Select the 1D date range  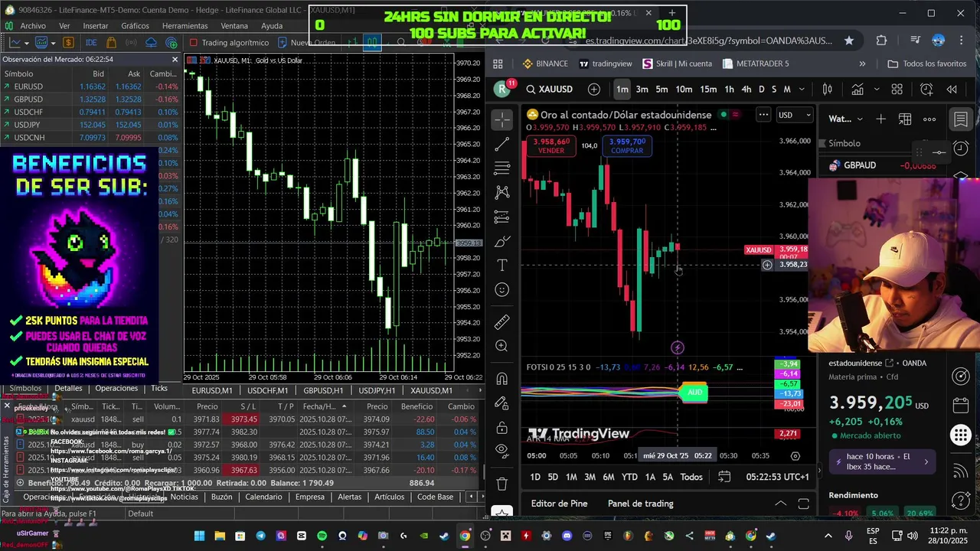[535, 477]
